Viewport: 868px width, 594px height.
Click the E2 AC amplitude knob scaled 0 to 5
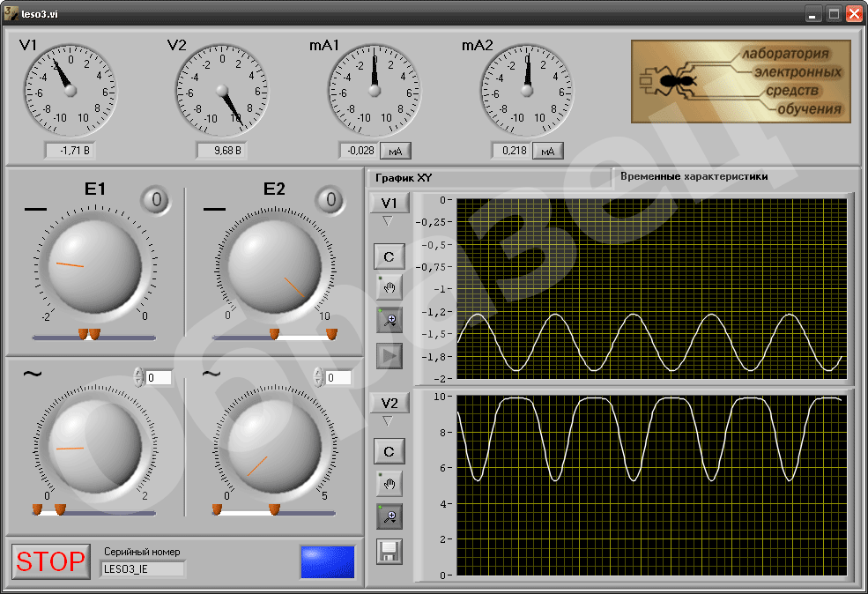coord(275,446)
